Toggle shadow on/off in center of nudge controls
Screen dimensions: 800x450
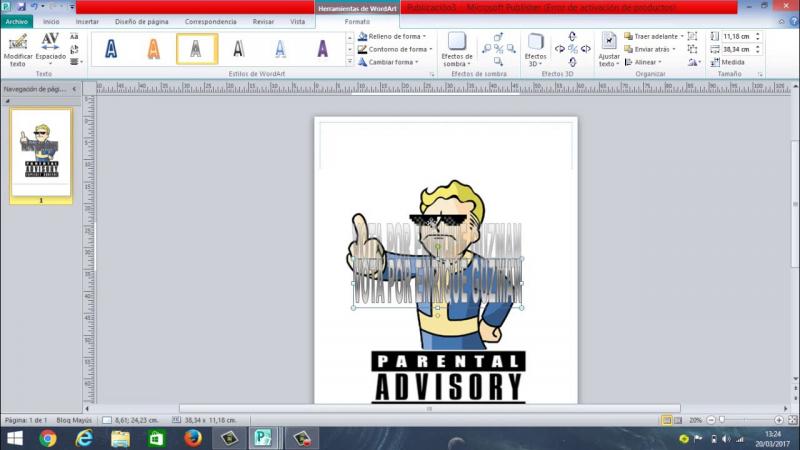[x=499, y=48]
